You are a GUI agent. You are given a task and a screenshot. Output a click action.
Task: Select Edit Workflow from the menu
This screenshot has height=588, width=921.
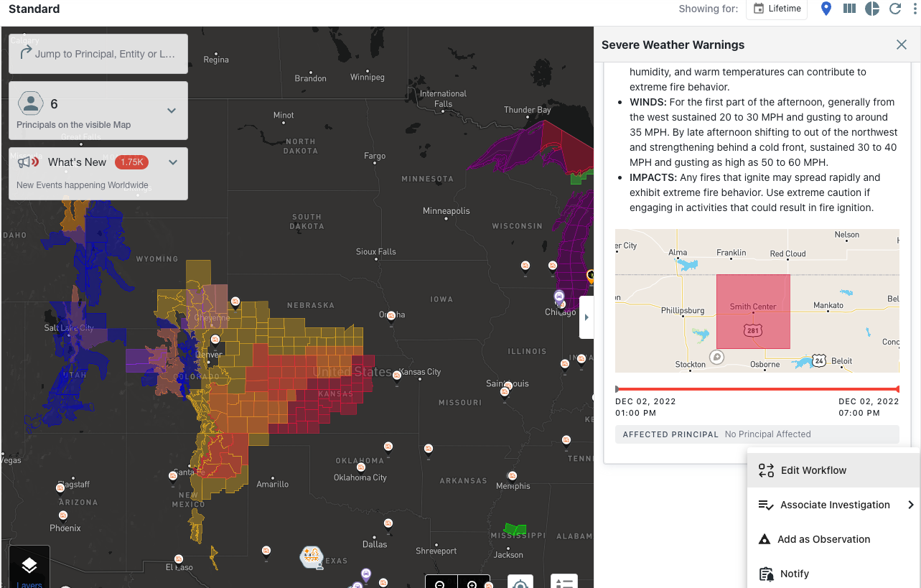pyautogui.click(x=833, y=470)
